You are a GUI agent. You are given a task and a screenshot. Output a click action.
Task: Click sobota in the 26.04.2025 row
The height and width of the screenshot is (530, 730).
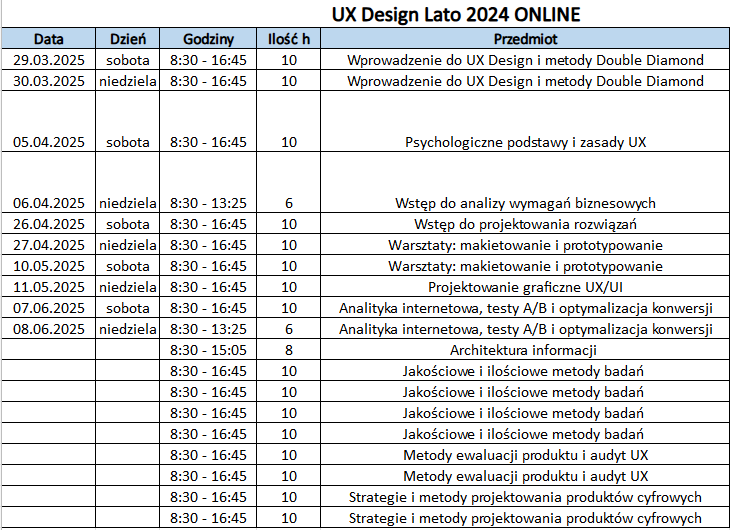click(x=128, y=224)
